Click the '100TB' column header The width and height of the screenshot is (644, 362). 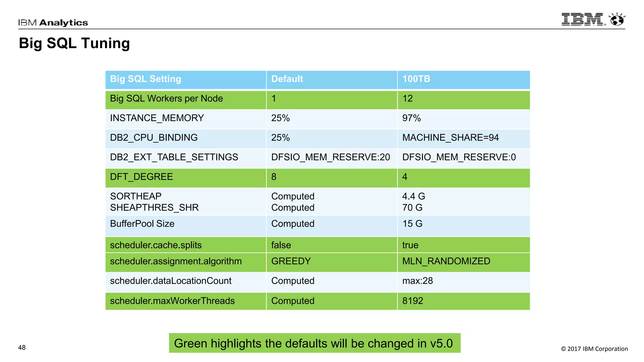[464, 80]
